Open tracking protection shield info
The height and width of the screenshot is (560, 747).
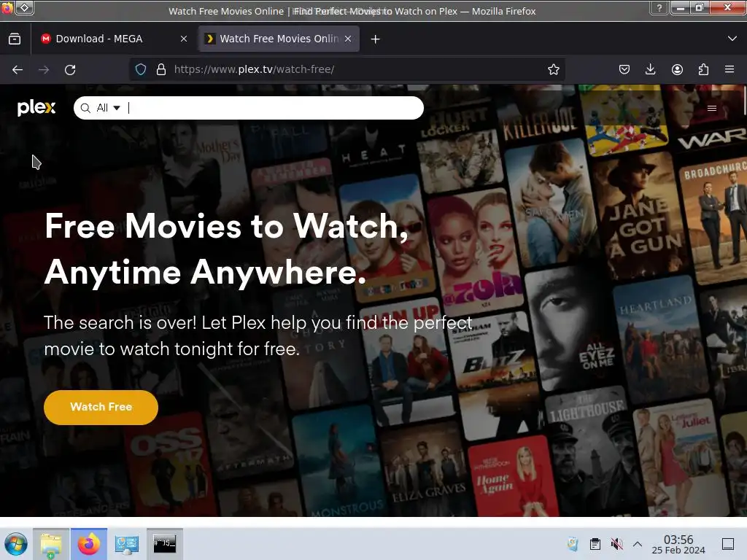tap(141, 69)
